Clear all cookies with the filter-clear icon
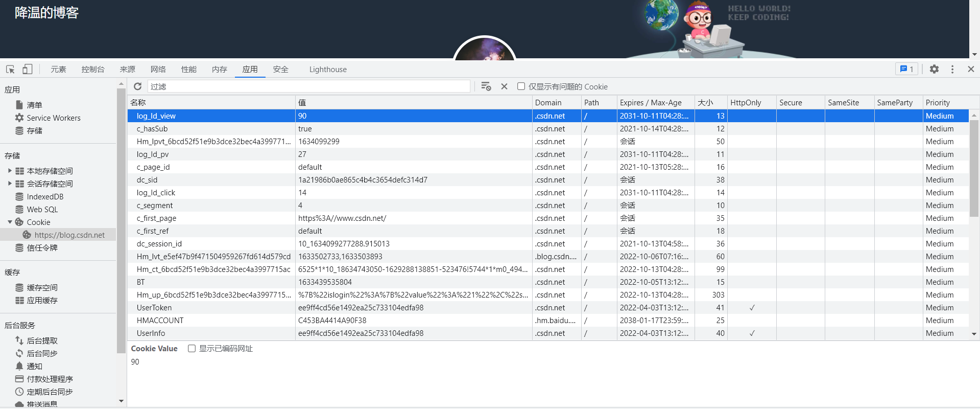Viewport: 980px width, 409px height. point(486,86)
